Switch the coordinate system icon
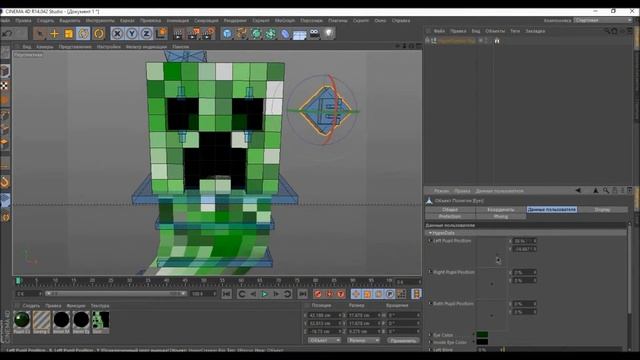The height and width of the screenshot is (360, 640). 162,33
